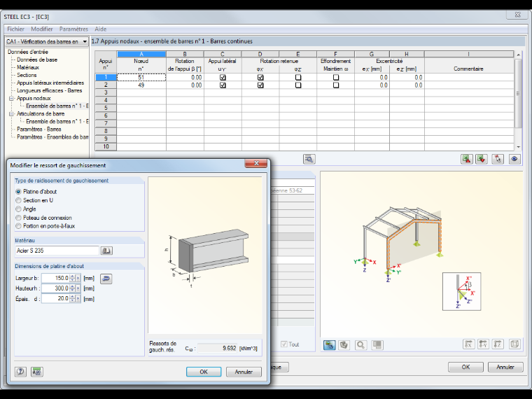This screenshot has width=532, height=399.
Task: Show isometric view cube icon
Action: (x=514, y=344)
